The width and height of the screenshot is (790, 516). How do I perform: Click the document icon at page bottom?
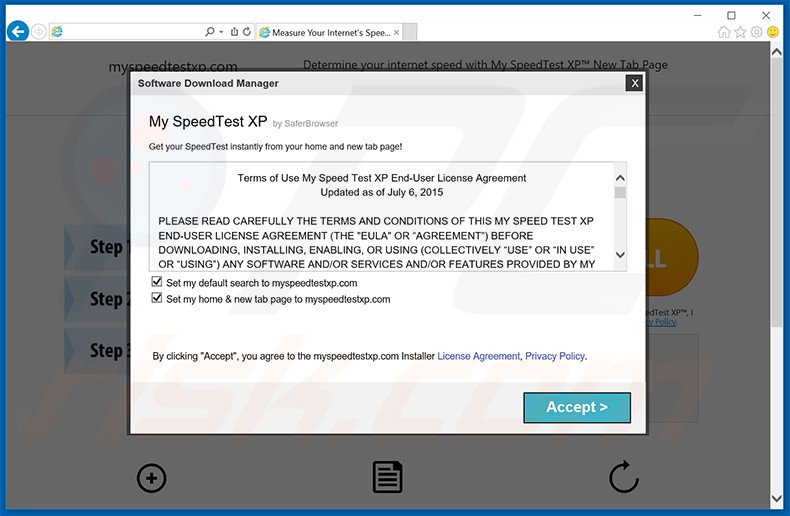(x=387, y=477)
